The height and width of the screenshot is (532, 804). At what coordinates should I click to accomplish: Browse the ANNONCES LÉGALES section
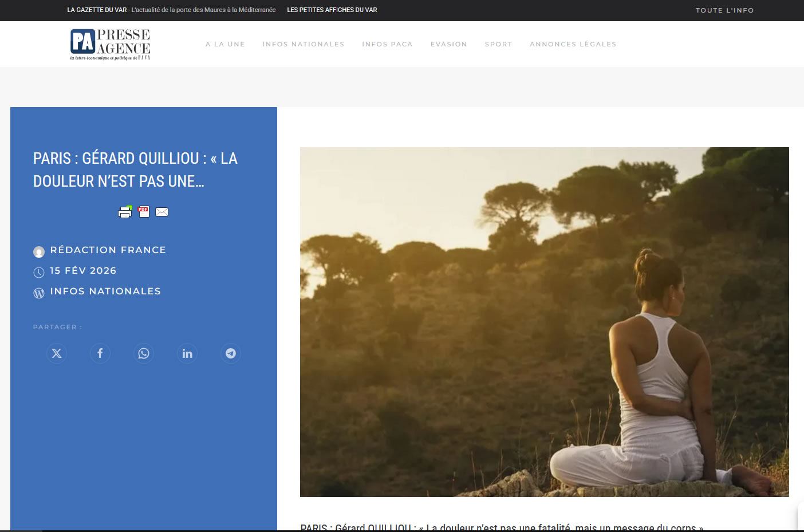(573, 44)
